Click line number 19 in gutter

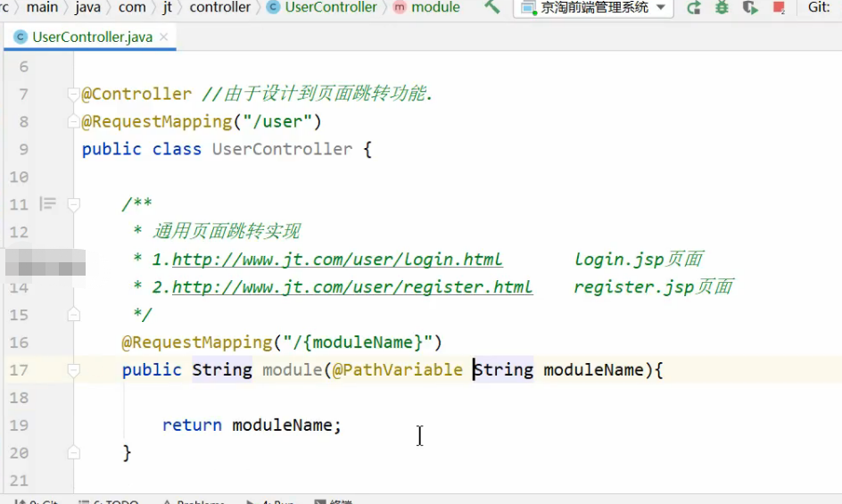(19, 426)
